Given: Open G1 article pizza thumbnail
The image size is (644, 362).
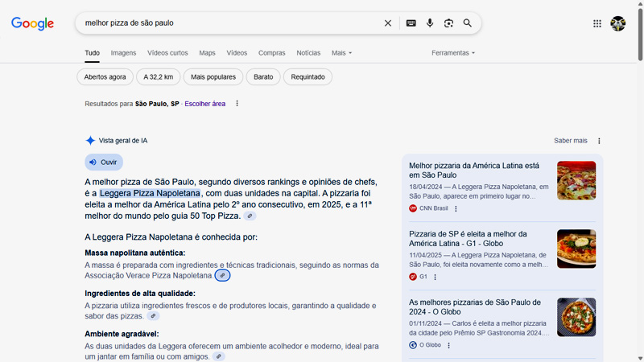Looking at the screenshot, I should tap(576, 249).
